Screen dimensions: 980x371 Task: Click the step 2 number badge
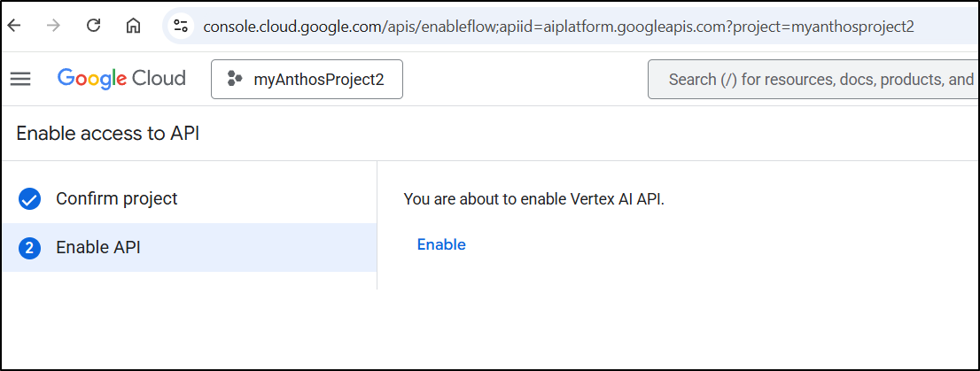pos(29,248)
